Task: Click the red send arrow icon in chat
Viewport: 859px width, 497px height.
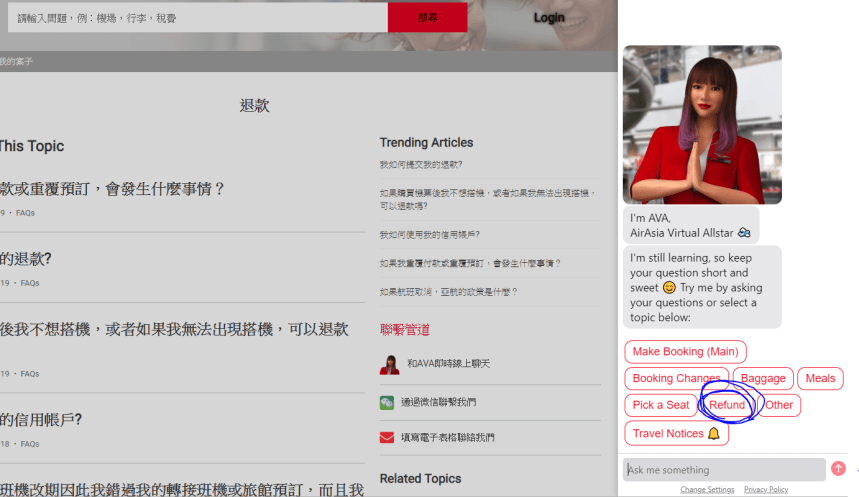Action: click(838, 469)
